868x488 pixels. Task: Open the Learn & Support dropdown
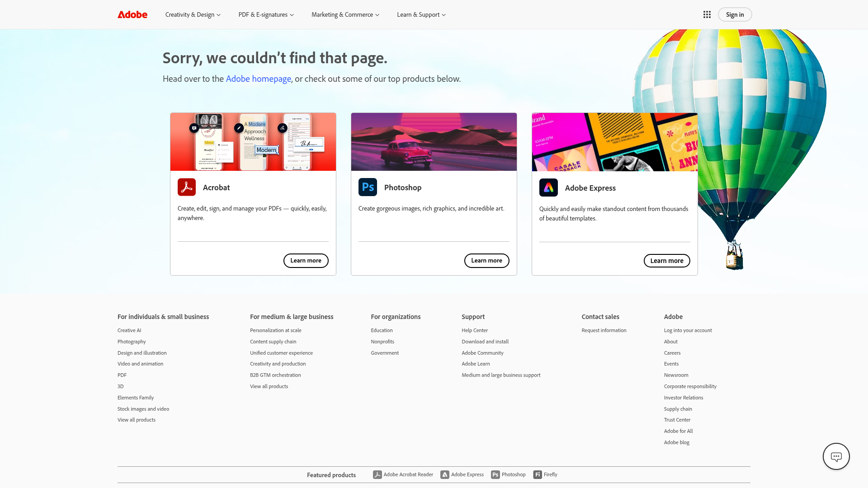coord(421,14)
